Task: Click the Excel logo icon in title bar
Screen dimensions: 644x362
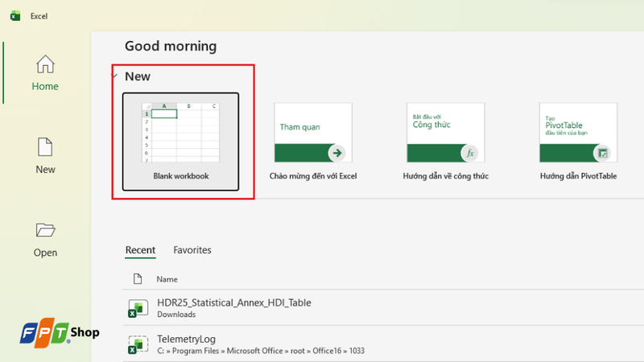Action: click(15, 16)
